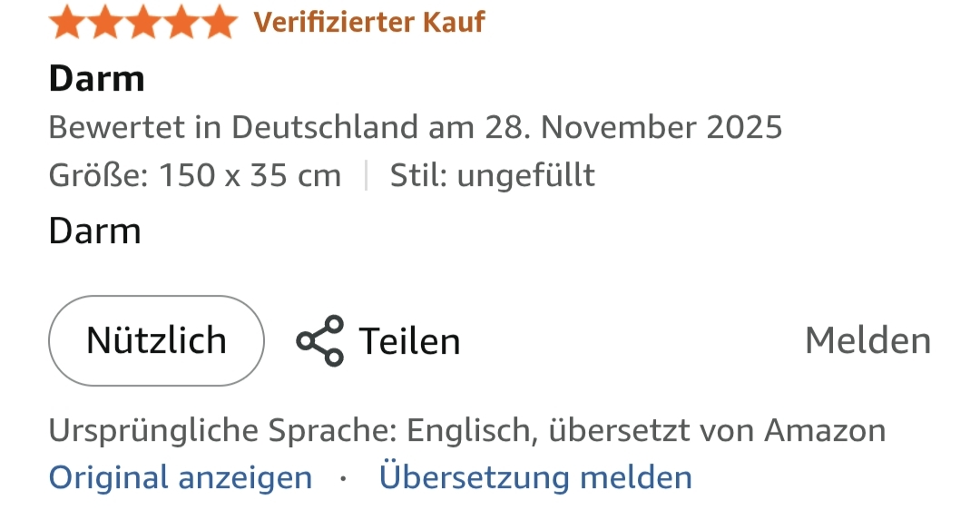Click the Ursprüngliche Sprache note

click(466, 430)
